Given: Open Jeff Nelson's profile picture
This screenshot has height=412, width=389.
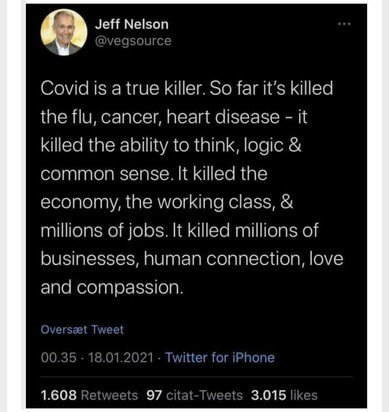Looking at the screenshot, I should [64, 32].
